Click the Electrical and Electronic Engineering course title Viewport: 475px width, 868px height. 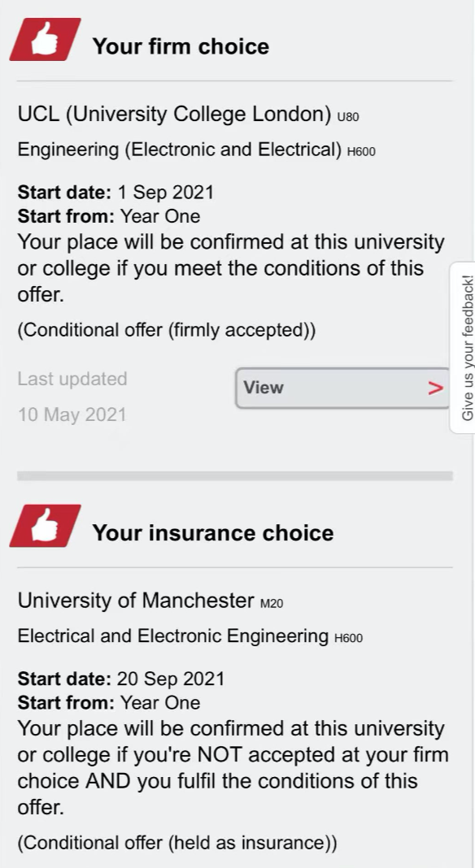coord(173,636)
